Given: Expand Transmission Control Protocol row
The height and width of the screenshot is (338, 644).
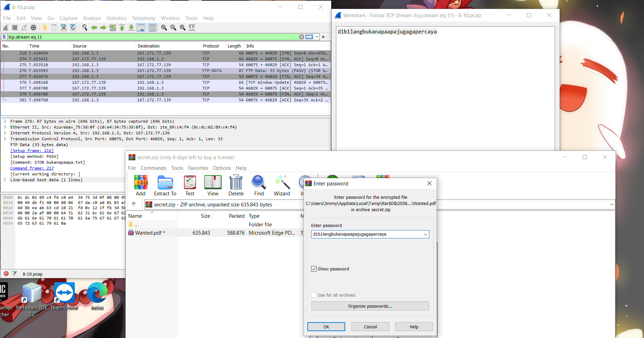Looking at the screenshot, I should (5, 139).
